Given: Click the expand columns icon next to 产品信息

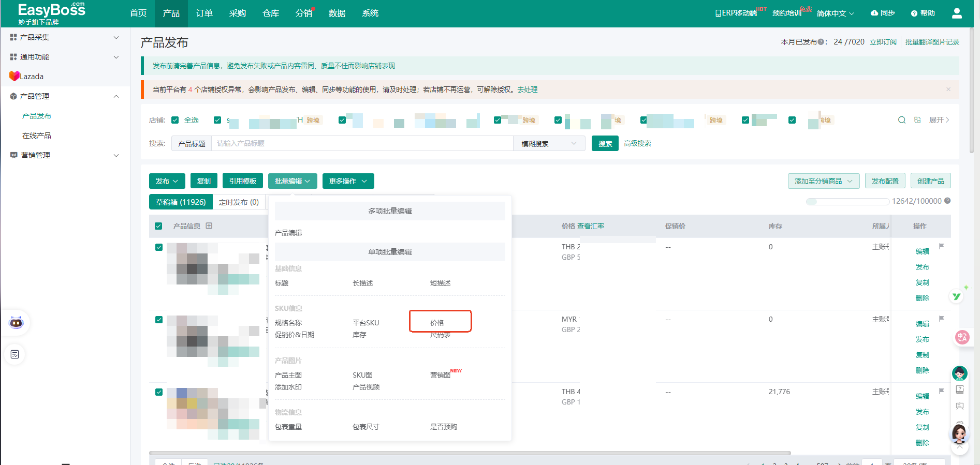Looking at the screenshot, I should [209, 226].
